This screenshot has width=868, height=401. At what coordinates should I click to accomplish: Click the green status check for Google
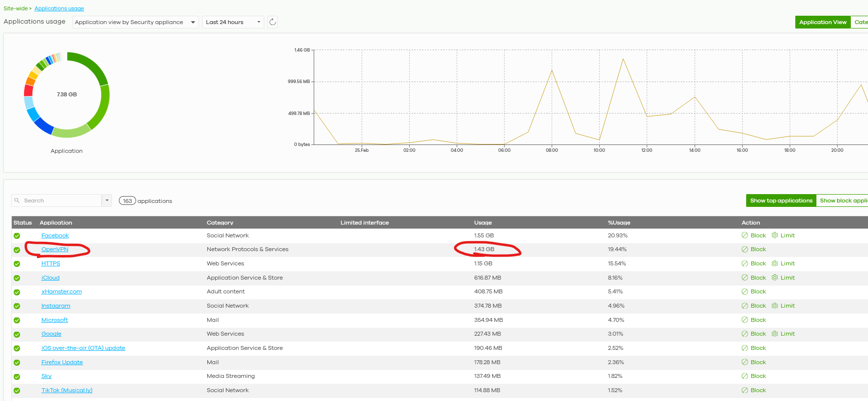pyautogui.click(x=17, y=335)
